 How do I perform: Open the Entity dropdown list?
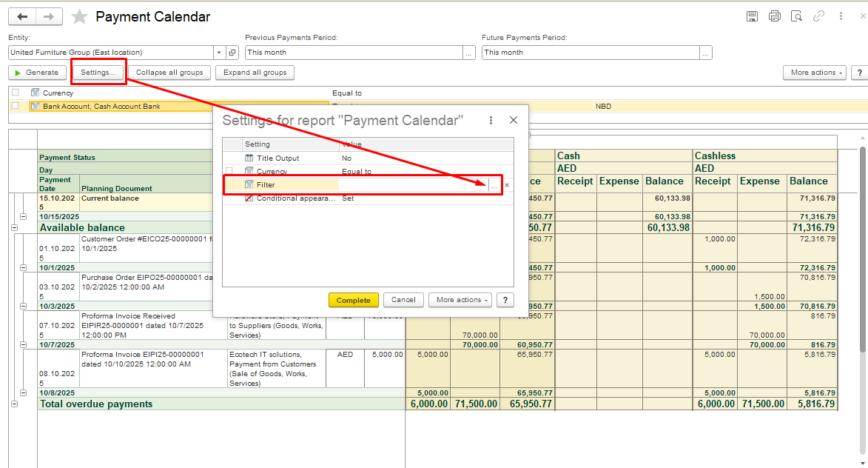coord(219,53)
